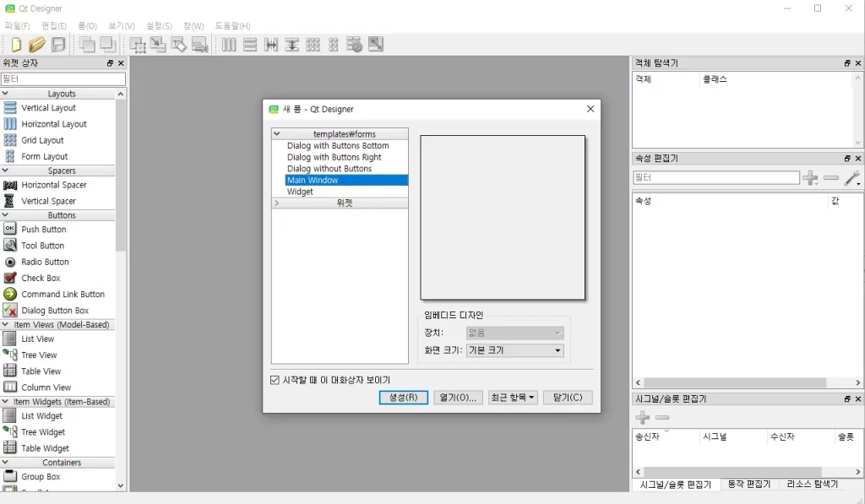Click the plus icon in 속성 편집기
The width and height of the screenshot is (865, 504).
tap(810, 177)
